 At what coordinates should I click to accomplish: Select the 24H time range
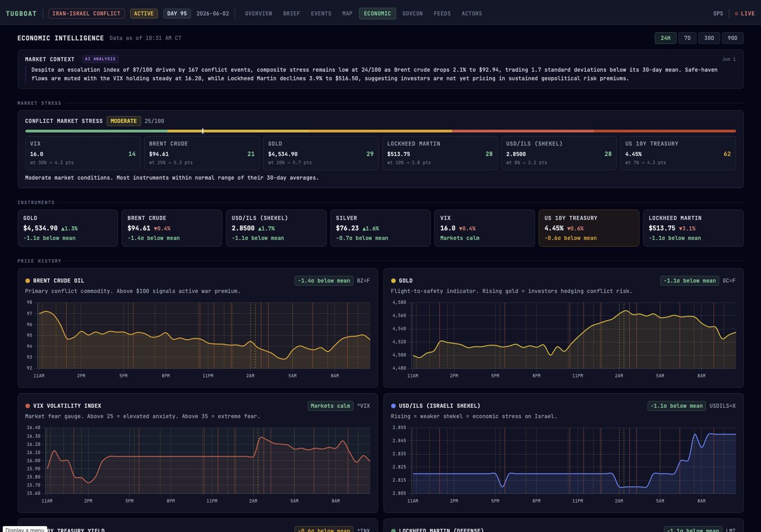(x=665, y=38)
